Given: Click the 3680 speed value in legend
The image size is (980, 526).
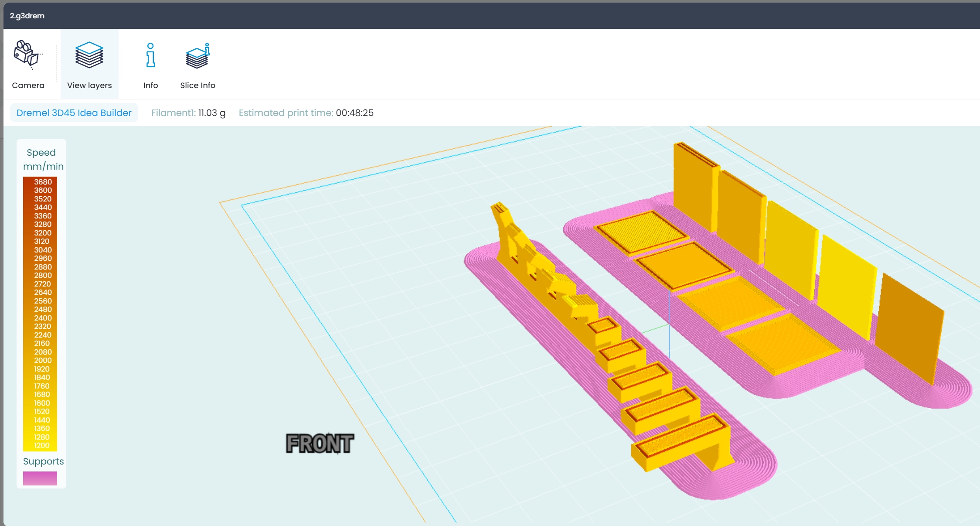Looking at the screenshot, I should pos(43,182).
